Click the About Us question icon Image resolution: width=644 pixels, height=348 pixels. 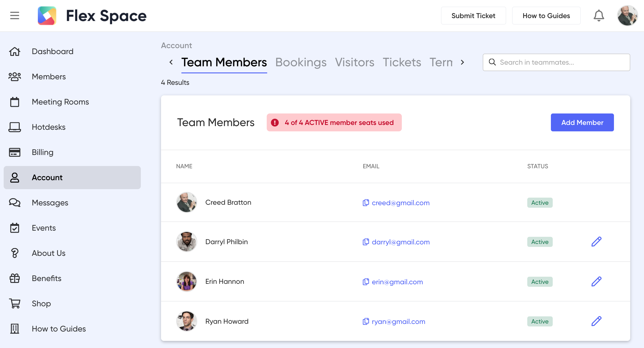click(x=14, y=253)
